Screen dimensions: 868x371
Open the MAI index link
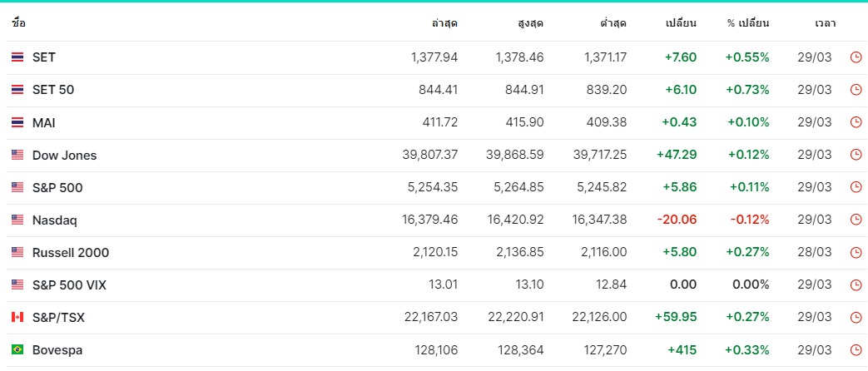(44, 123)
